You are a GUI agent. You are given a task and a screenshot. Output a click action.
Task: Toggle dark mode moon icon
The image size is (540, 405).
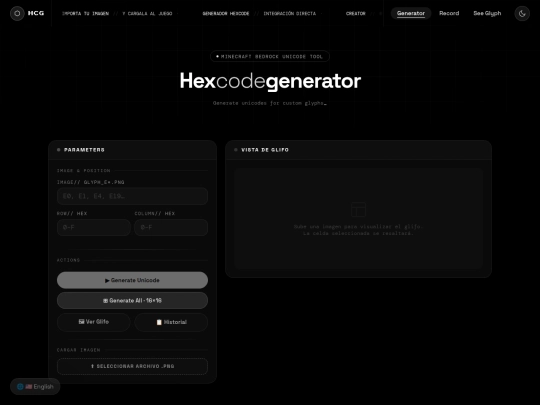522,13
